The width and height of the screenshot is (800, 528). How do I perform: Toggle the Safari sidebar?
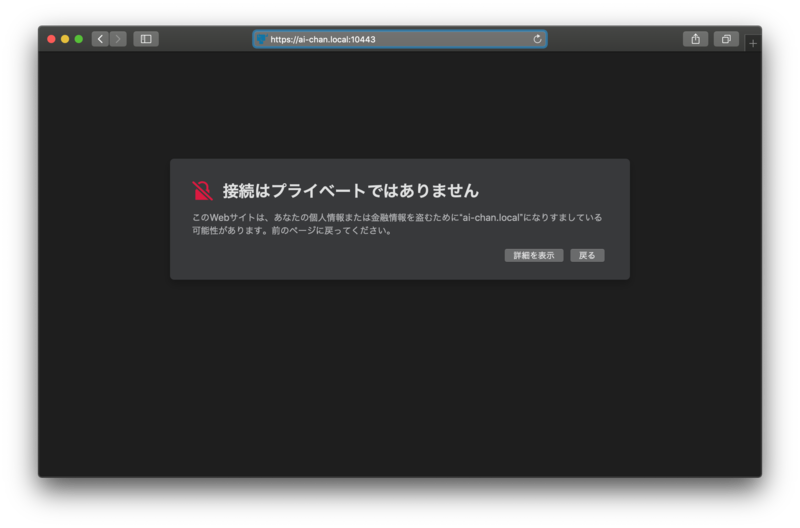[x=146, y=39]
